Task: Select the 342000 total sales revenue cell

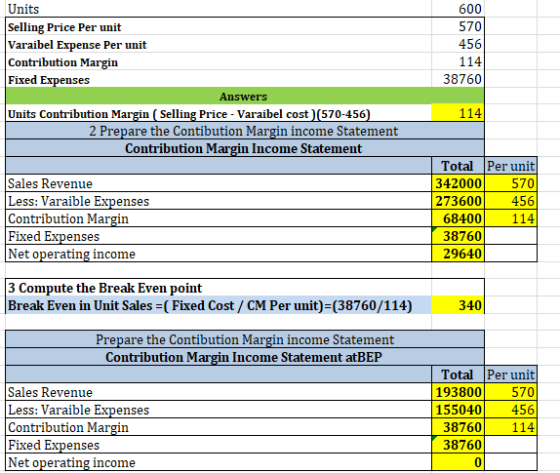Action: coord(458,183)
